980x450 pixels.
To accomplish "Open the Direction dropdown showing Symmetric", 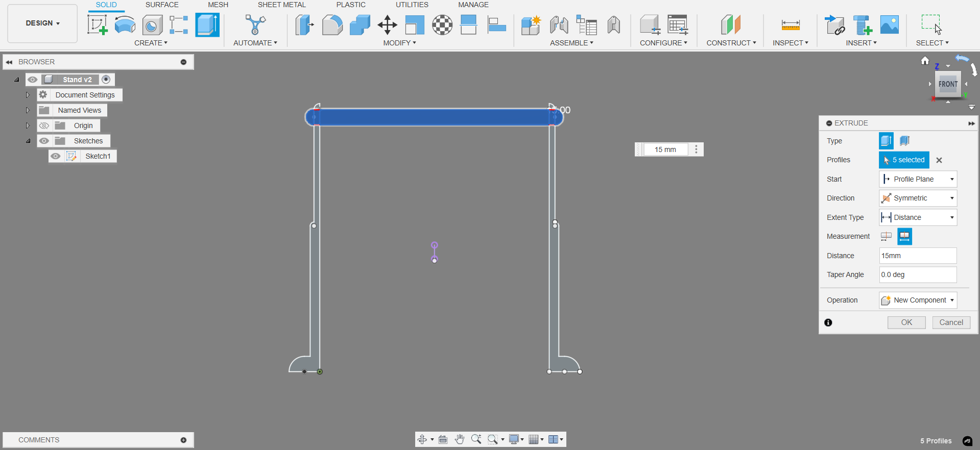I will pyautogui.click(x=918, y=198).
